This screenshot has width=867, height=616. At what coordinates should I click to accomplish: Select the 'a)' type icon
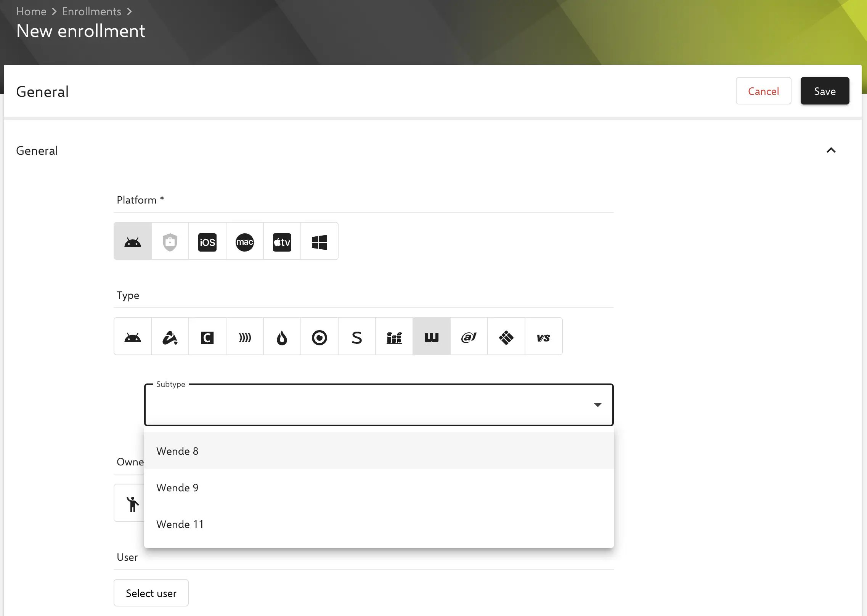(469, 337)
